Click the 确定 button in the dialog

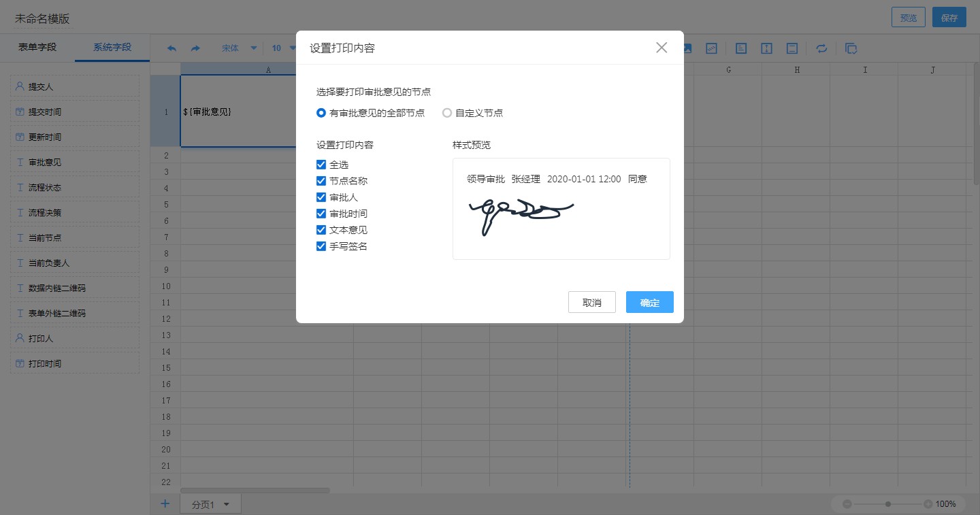coord(649,302)
